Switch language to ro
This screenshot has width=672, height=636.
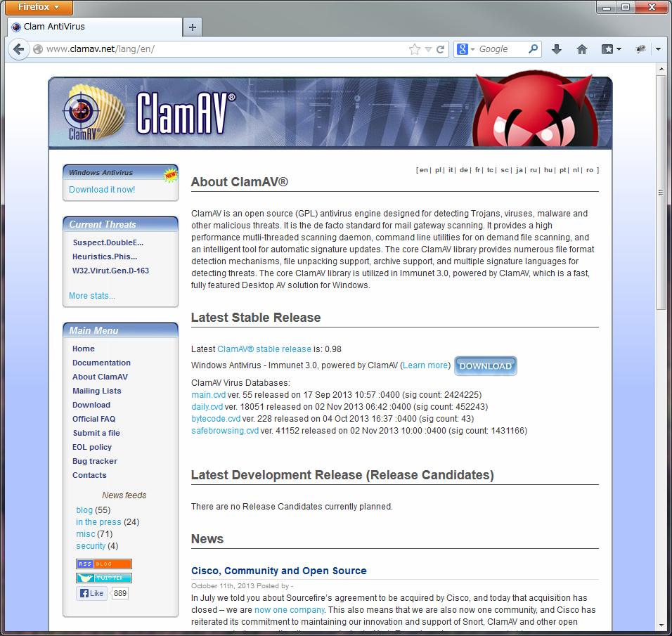590,171
